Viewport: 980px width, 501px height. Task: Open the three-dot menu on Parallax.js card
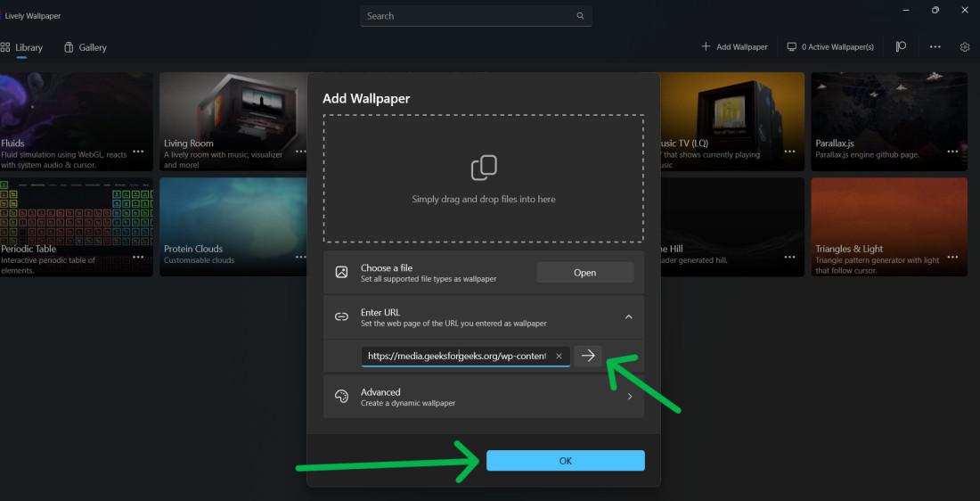952,152
